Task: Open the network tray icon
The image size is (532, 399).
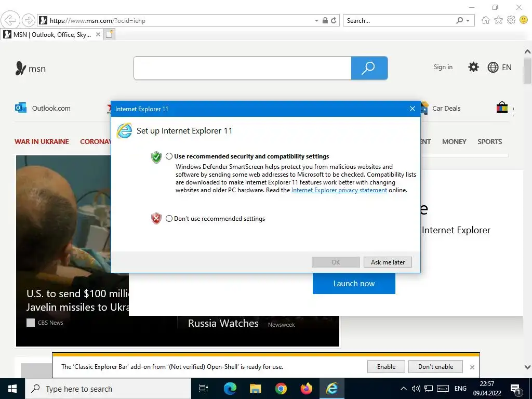Action: point(429,389)
